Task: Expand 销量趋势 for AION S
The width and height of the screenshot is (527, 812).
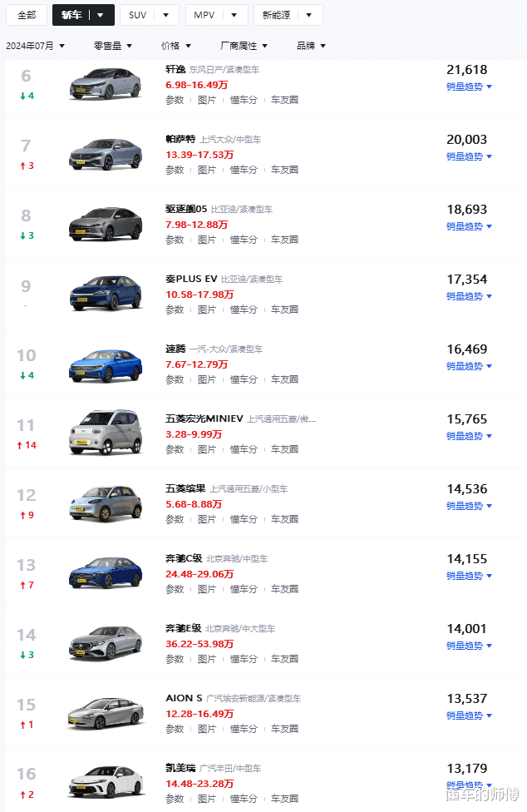Action: pyautogui.click(x=469, y=715)
